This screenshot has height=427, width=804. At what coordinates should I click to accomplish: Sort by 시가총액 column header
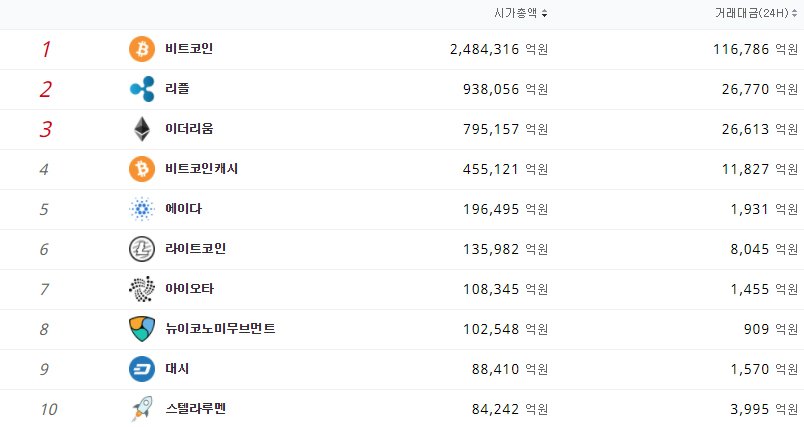point(520,13)
